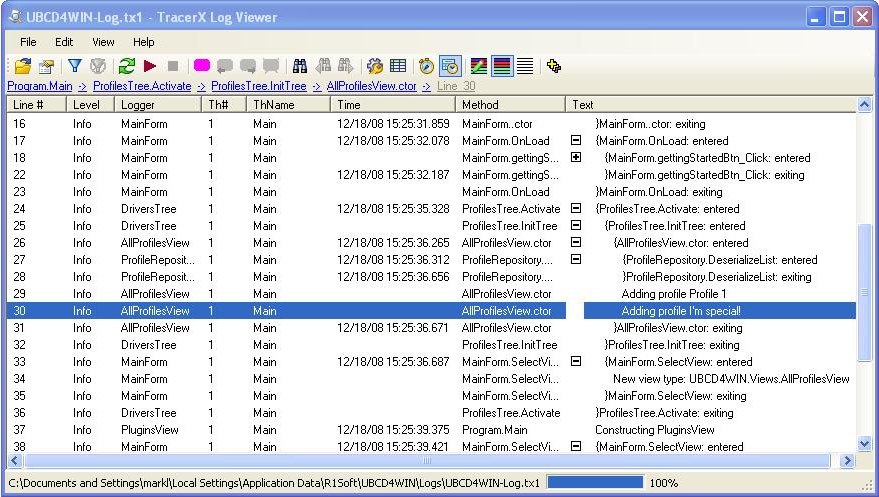This screenshot has width=879, height=497.
Task: Click the Line # column header
Action: point(36,105)
